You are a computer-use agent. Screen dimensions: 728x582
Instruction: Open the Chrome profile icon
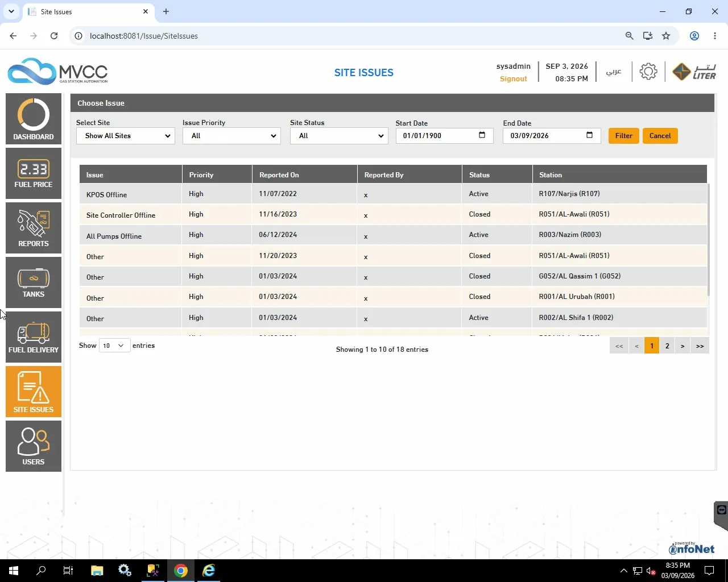click(694, 36)
